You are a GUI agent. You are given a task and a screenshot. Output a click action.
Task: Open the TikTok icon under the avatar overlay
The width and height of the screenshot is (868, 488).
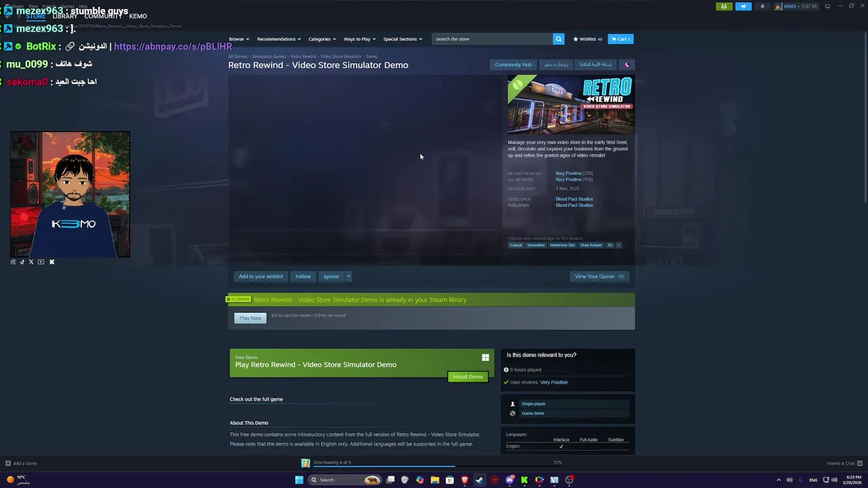tap(22, 262)
